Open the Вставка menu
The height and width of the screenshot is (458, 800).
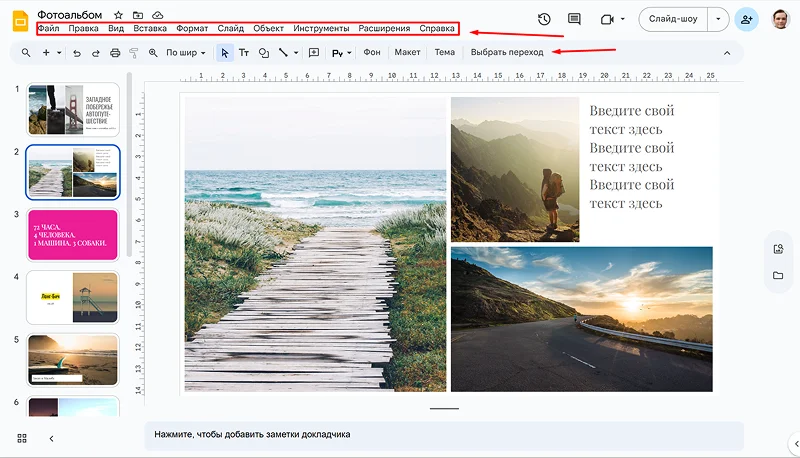[x=150, y=29]
